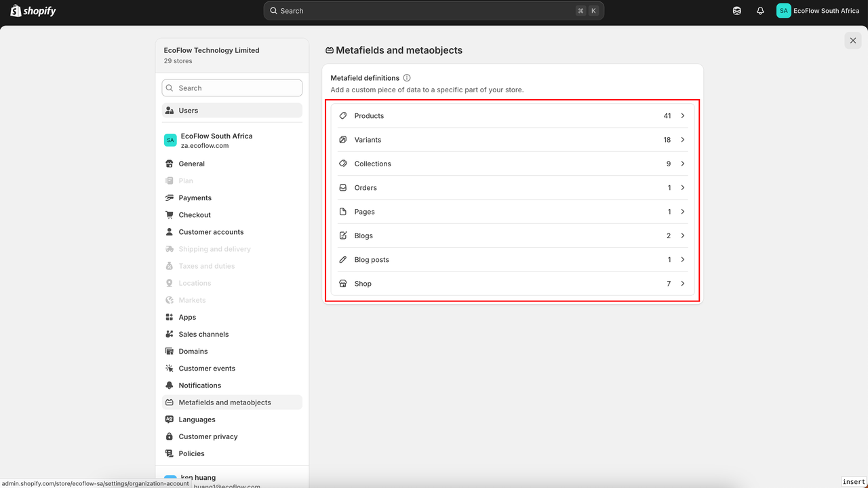The width and height of the screenshot is (868, 488).
Task: Click the Orders inbox icon
Action: click(343, 188)
